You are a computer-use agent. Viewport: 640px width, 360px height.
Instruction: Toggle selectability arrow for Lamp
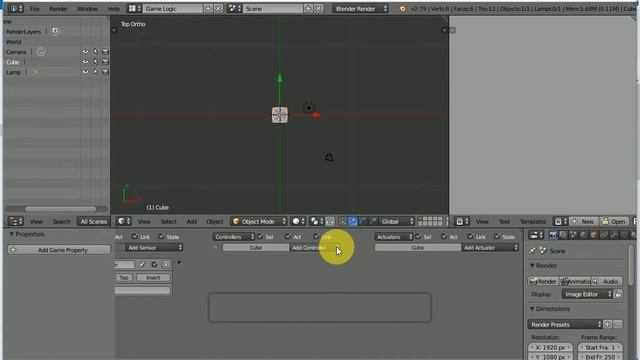[96, 72]
